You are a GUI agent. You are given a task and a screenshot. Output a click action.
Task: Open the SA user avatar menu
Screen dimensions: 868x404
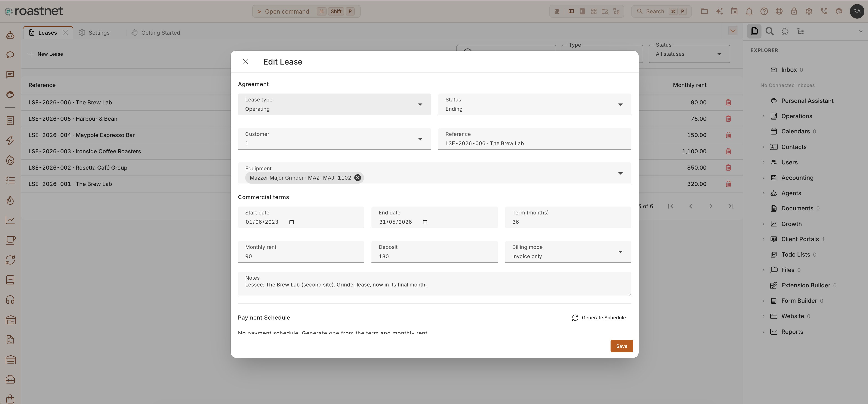[856, 12]
